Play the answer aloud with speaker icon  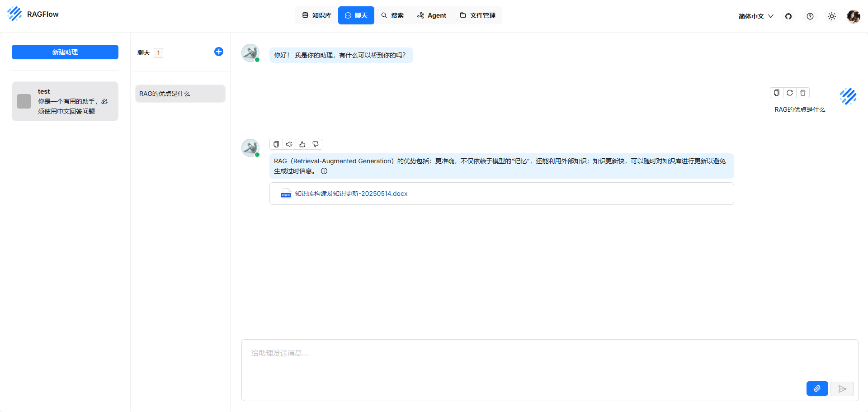pyautogui.click(x=289, y=144)
